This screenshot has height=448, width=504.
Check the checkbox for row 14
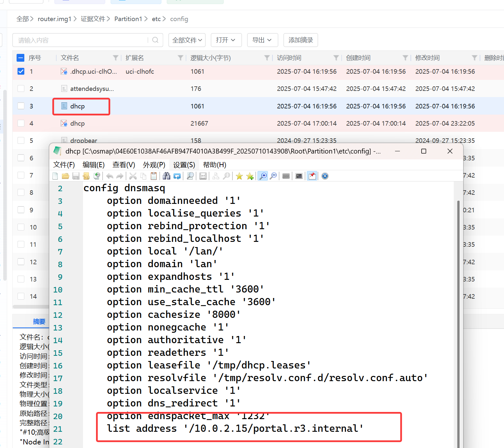(x=21, y=296)
